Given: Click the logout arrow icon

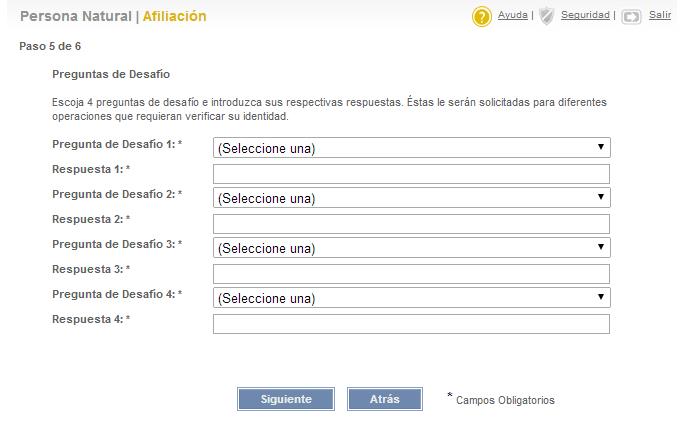Looking at the screenshot, I should coord(631,17).
